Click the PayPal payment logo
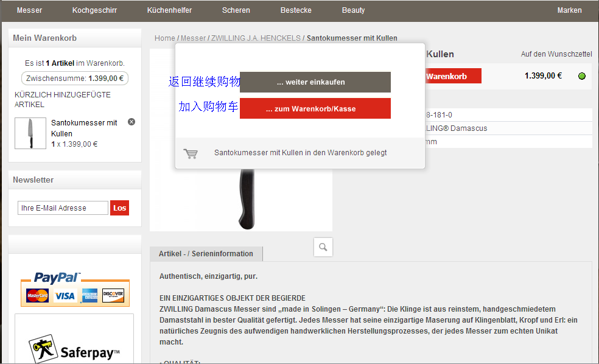 click(x=75, y=289)
